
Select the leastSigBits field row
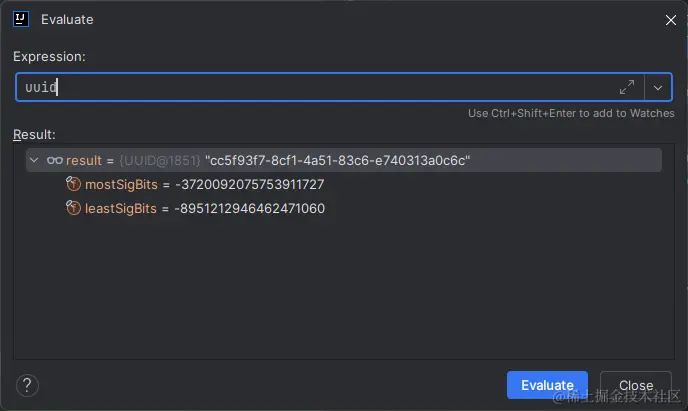(x=344, y=208)
